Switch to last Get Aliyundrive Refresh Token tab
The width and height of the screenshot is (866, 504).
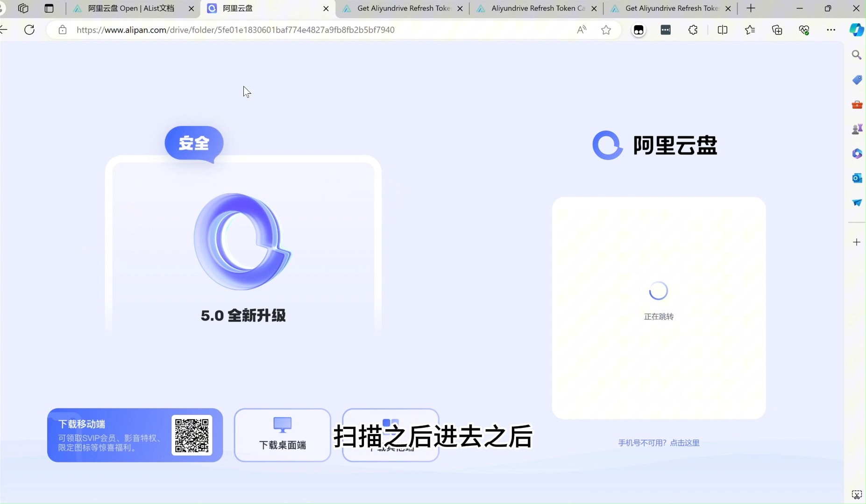tap(671, 8)
